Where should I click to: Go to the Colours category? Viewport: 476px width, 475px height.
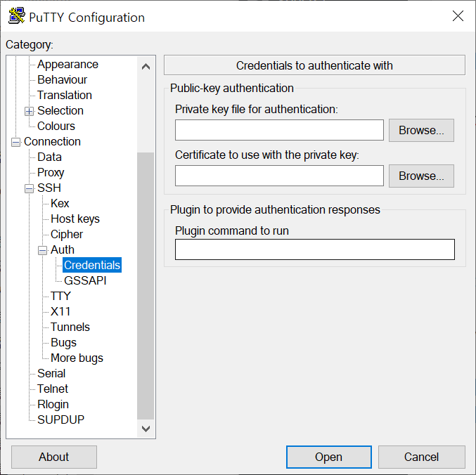coord(56,126)
